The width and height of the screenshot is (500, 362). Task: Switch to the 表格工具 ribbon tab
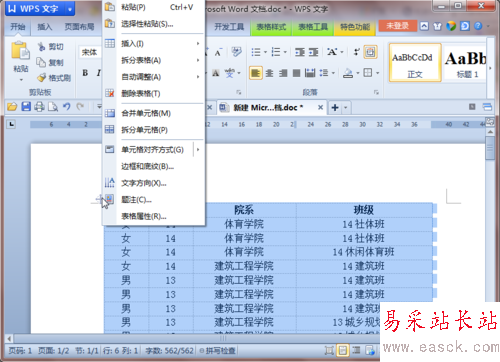point(313,27)
